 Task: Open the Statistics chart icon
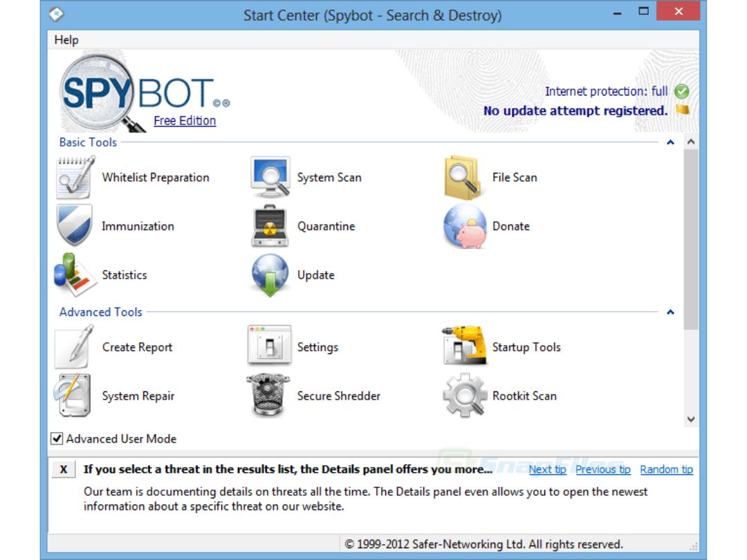point(75,274)
